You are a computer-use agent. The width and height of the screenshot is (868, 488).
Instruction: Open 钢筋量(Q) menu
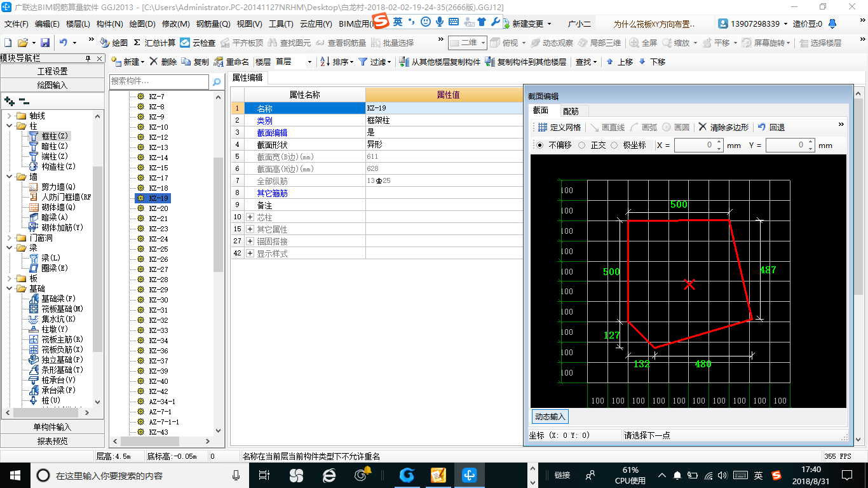[213, 24]
